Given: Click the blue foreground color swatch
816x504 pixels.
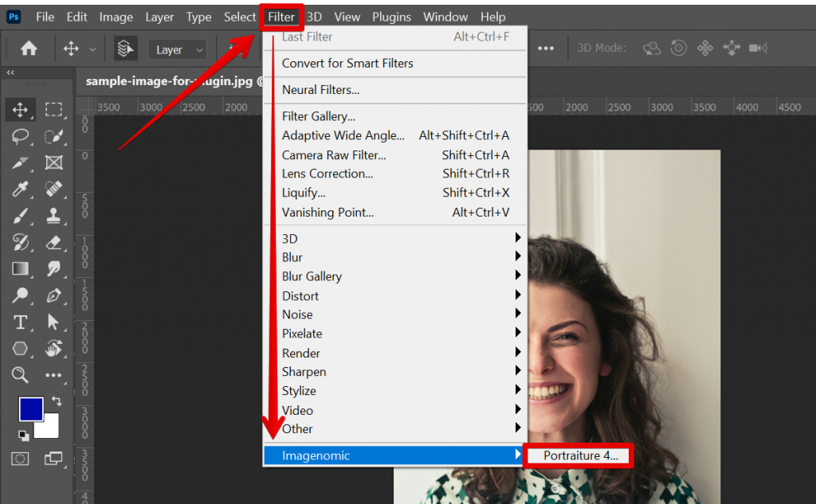Looking at the screenshot, I should pos(30,408).
